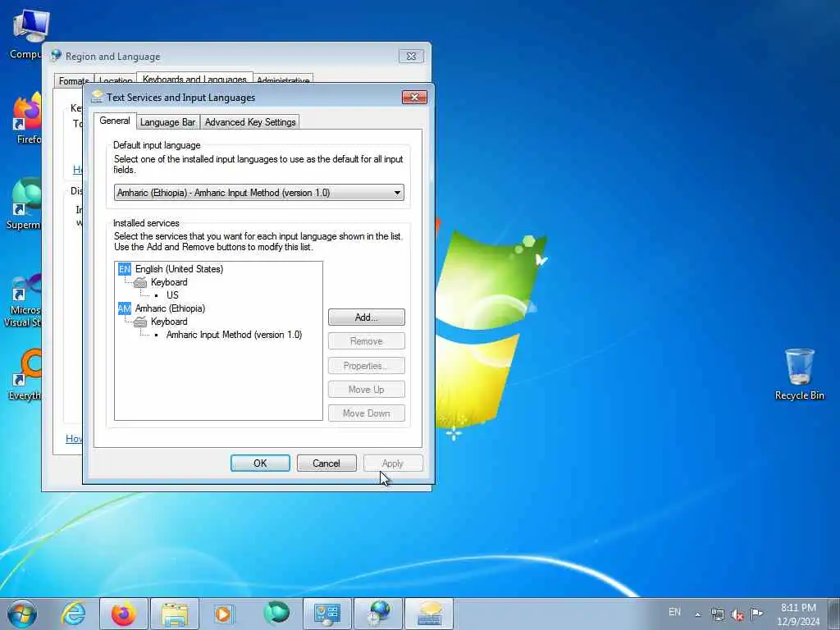Select Keyboard node under English (United States)
This screenshot has height=630, width=840.
(x=169, y=282)
